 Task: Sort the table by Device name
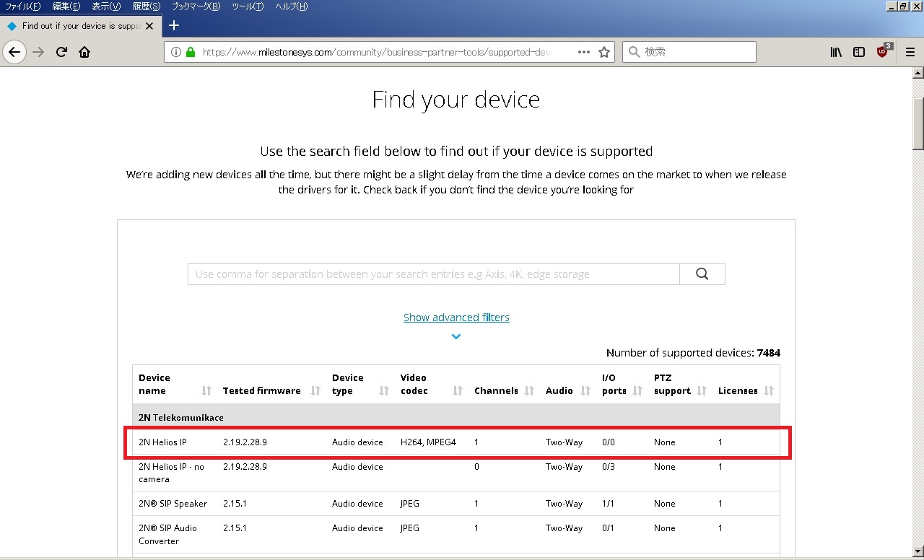pos(206,391)
